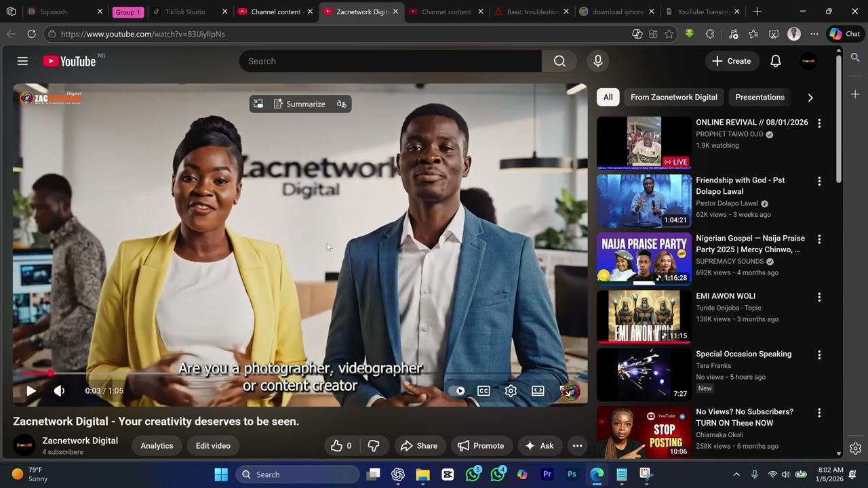Viewport: 868px width, 488px height.
Task: Open Edge screenshot tool icon
Action: [774, 34]
